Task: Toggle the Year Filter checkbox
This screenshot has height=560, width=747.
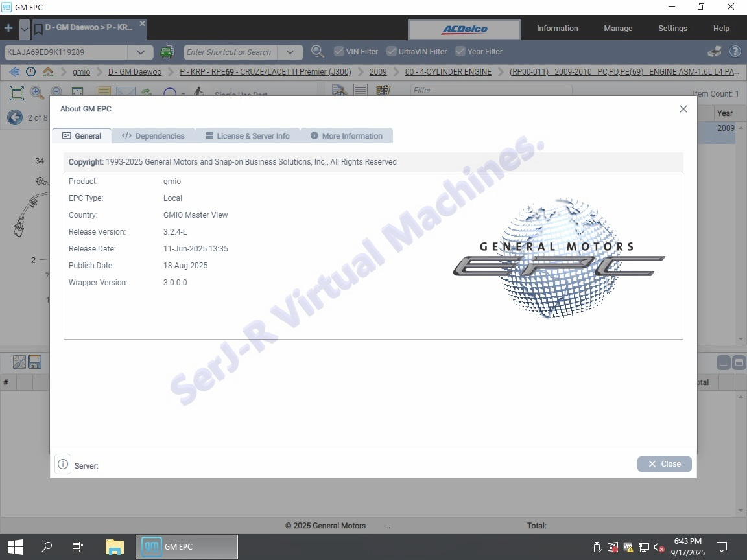Action: point(460,51)
